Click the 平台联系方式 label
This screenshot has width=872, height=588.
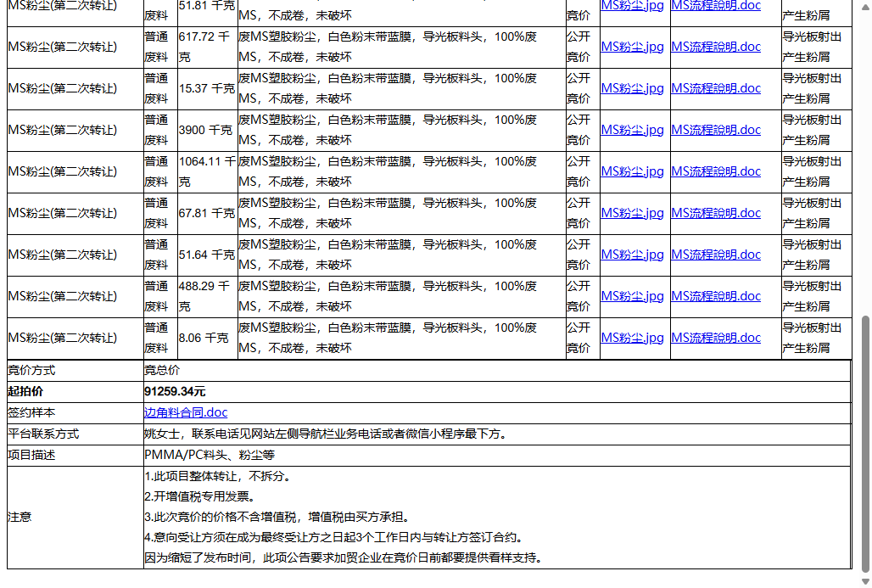(43, 434)
